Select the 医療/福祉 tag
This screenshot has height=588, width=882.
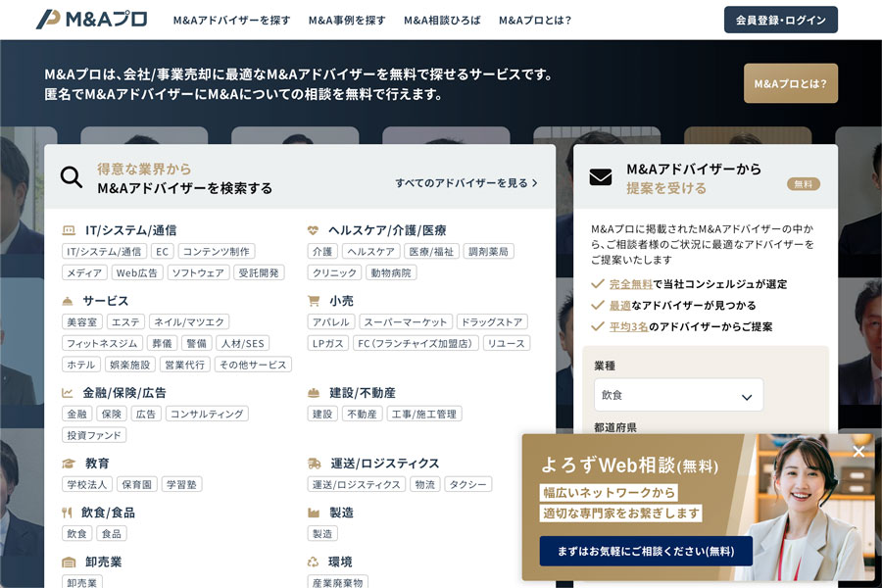pos(431,252)
